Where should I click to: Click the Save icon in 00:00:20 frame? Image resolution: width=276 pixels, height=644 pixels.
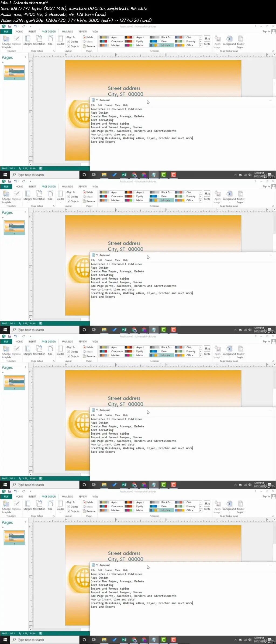(x=10, y=26)
